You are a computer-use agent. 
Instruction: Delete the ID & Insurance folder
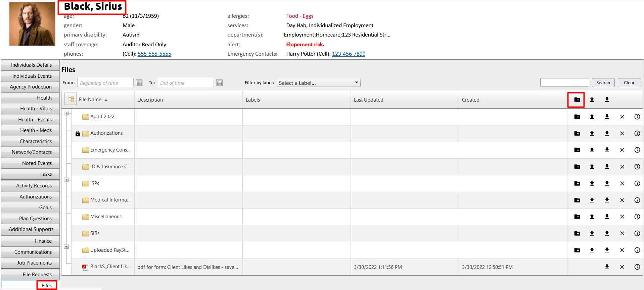(622, 167)
